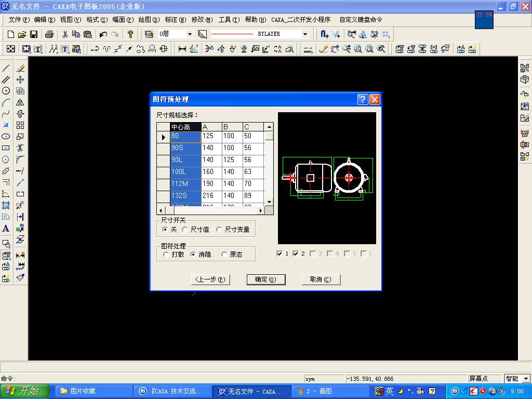The width and height of the screenshot is (532, 399).
Task: Click the table scroll-right arrow
Action: point(260,210)
